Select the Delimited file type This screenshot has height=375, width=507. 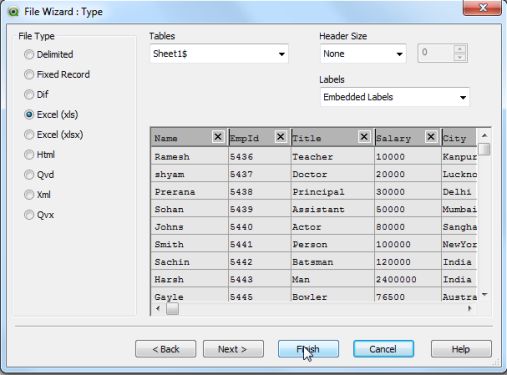coord(49,54)
